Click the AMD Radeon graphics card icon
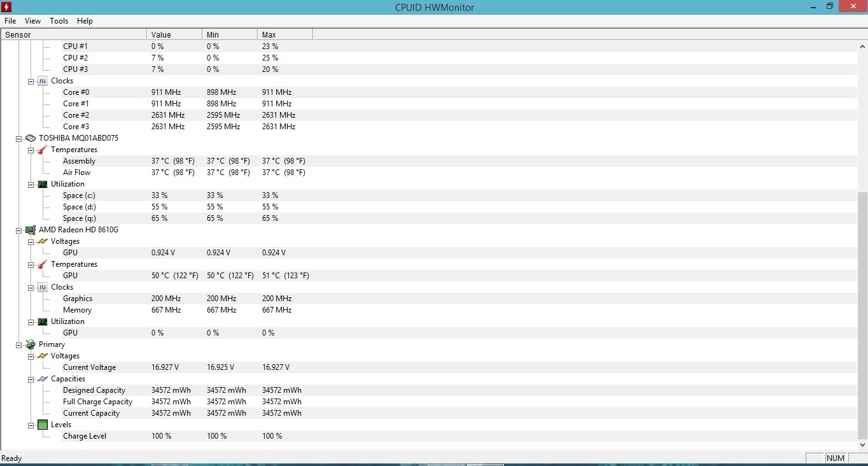The width and height of the screenshot is (868, 466). pos(31,230)
